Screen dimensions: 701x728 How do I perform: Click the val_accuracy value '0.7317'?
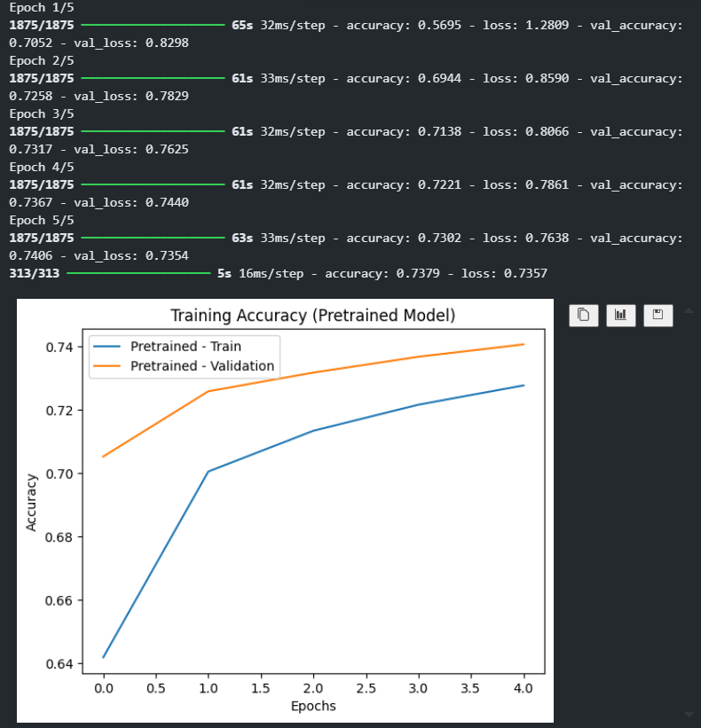point(31,149)
